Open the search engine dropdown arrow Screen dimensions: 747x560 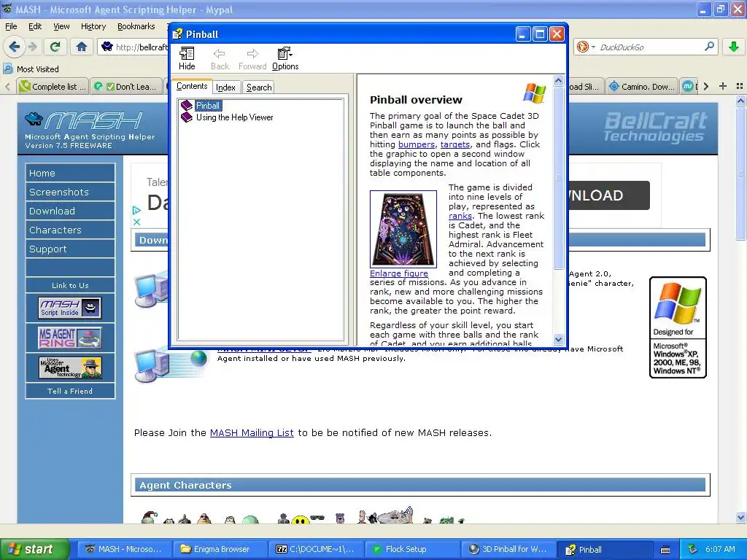[x=593, y=47]
